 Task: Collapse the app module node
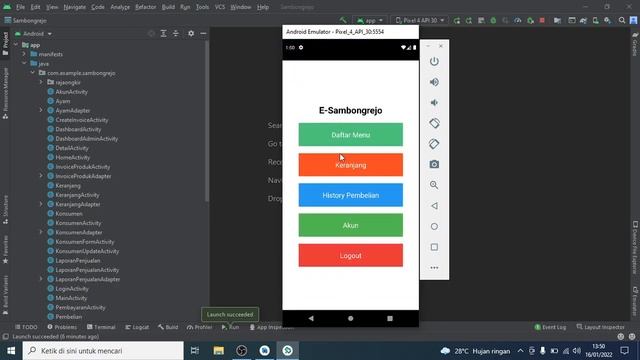click(x=16, y=45)
